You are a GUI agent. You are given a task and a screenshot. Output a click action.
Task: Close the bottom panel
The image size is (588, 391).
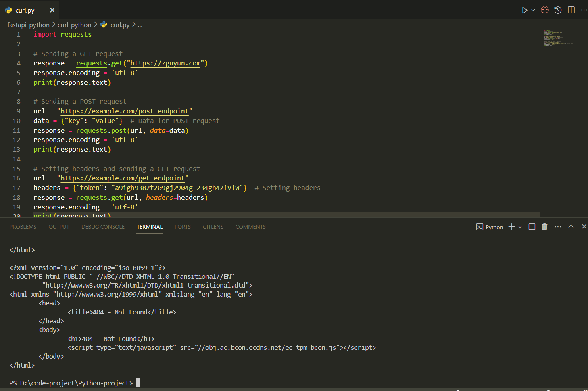pos(584,226)
